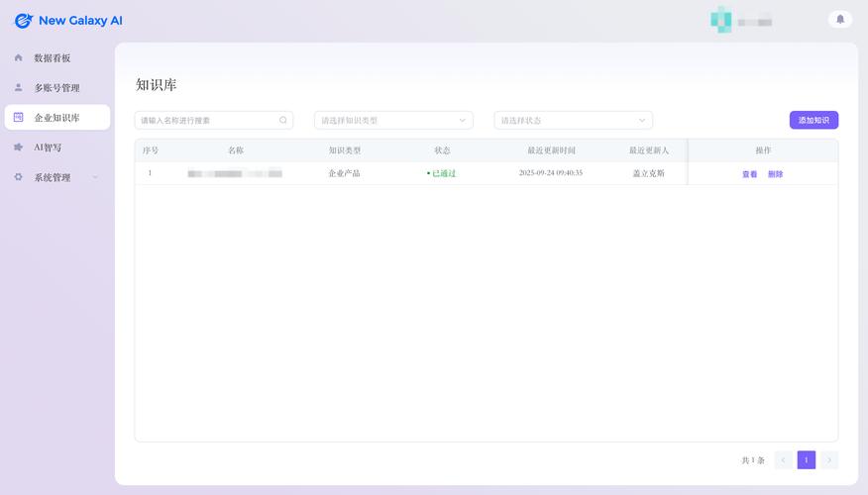
Task: Click the gear icon beside 系统管理
Action: coord(18,177)
